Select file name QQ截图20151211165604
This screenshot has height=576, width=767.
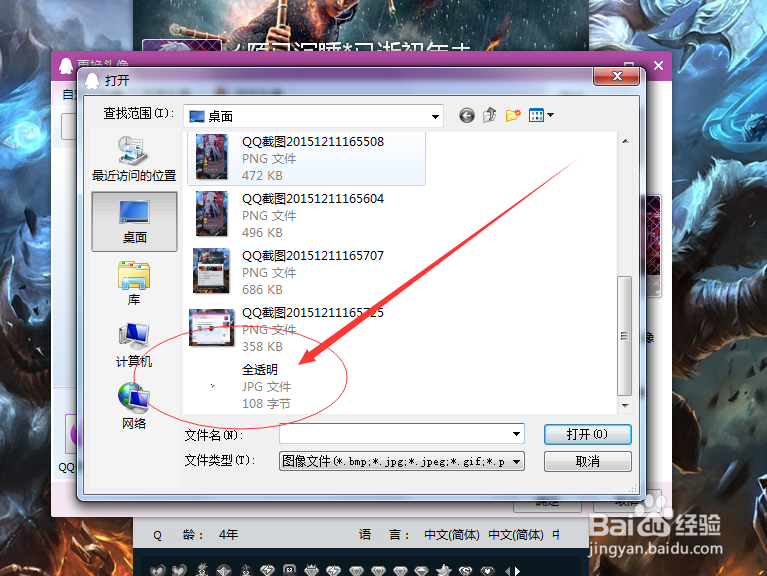coord(313,199)
